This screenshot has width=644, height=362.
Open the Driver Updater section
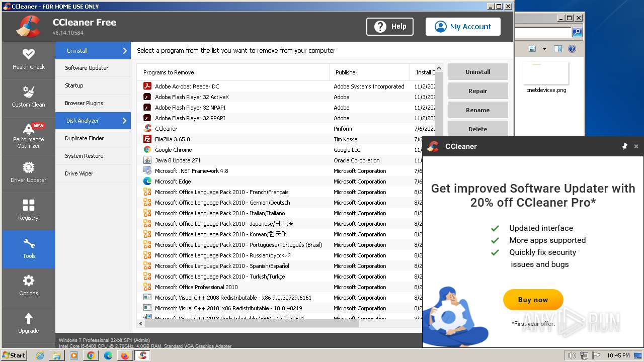(x=29, y=173)
